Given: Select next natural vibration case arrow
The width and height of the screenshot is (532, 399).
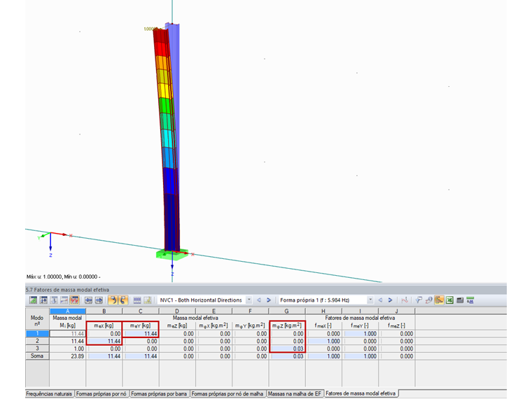Looking at the screenshot, I should [269, 300].
